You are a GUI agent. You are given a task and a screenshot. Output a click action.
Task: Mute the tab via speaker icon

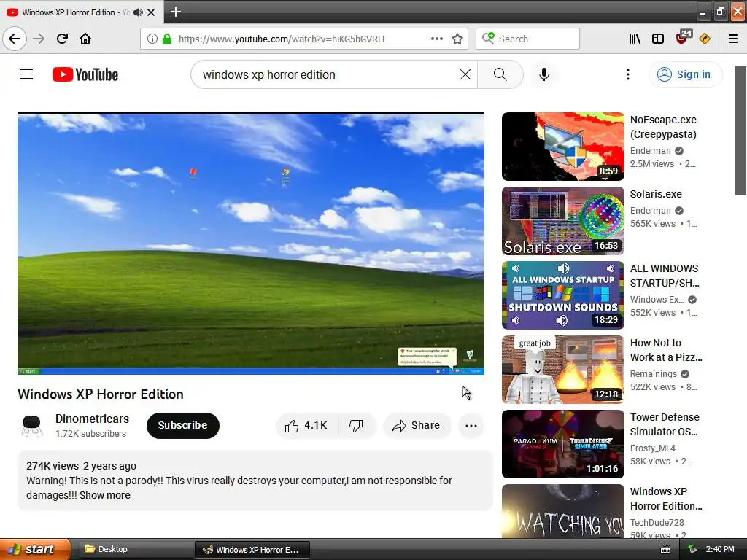point(138,12)
